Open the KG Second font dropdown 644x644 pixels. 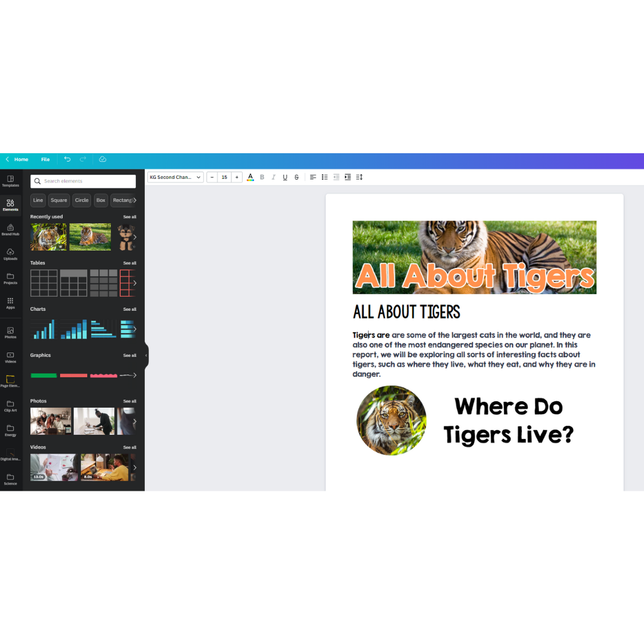click(x=175, y=177)
